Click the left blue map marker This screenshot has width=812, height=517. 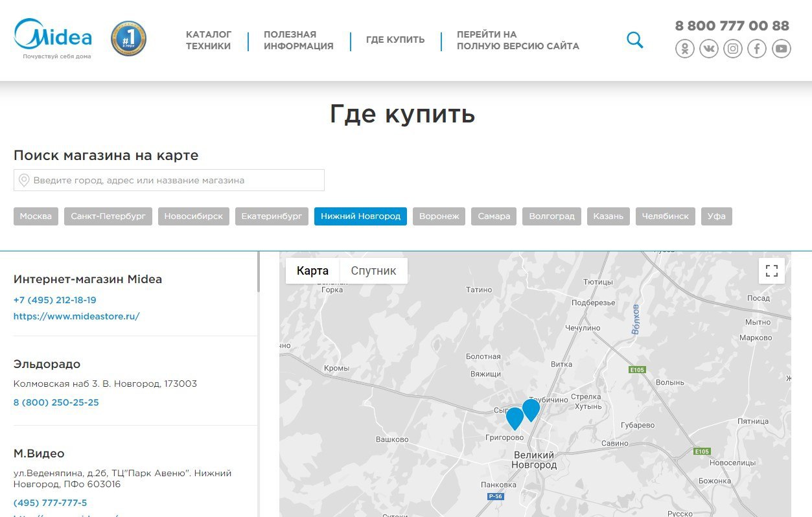(x=515, y=418)
